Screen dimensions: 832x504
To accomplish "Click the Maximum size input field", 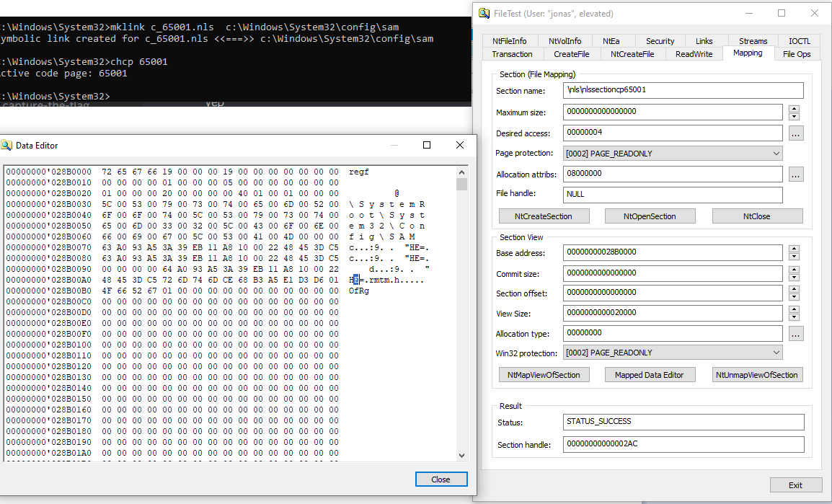I will 672,112.
